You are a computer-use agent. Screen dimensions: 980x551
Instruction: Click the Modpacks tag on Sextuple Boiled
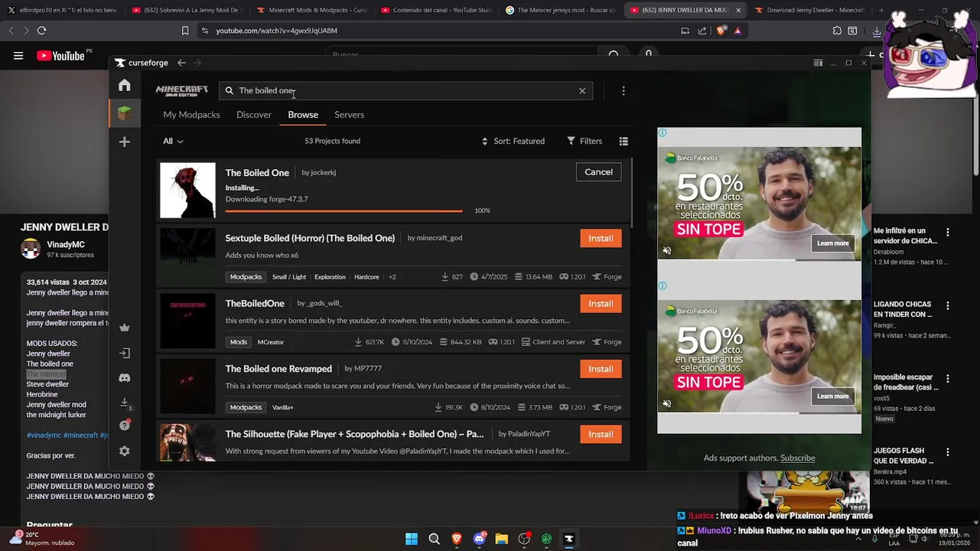tap(246, 276)
